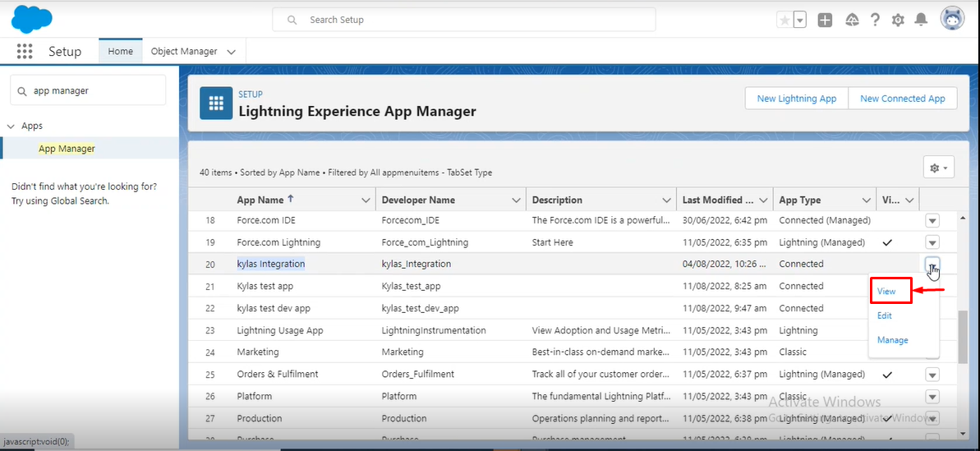Choose Edit from the row action menu
Image resolution: width=980 pixels, height=451 pixels.
click(x=885, y=315)
